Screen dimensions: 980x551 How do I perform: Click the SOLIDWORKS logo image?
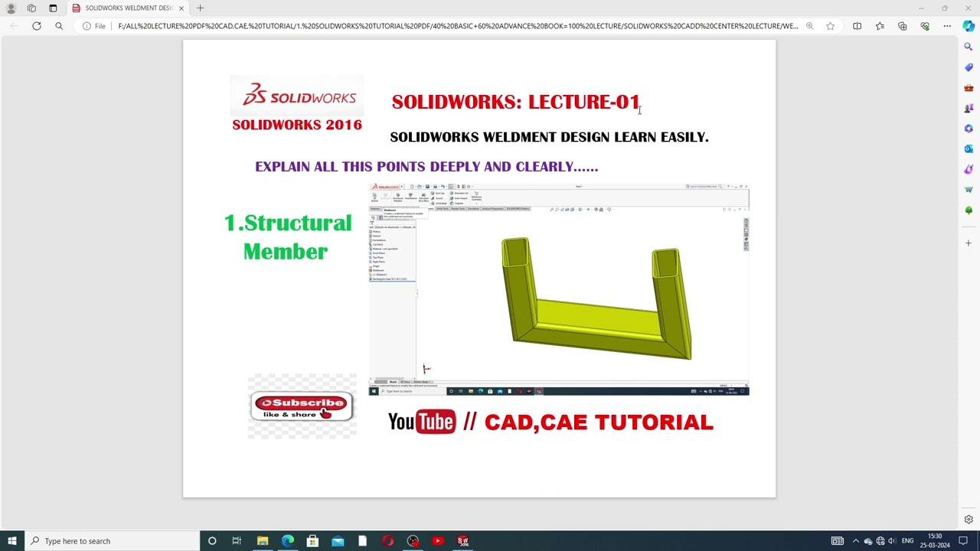(x=298, y=95)
